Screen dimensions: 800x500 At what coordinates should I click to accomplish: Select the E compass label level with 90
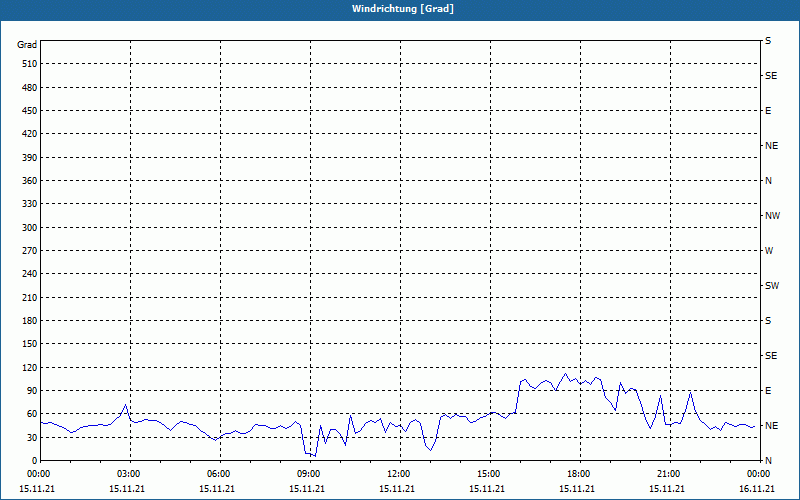click(768, 391)
